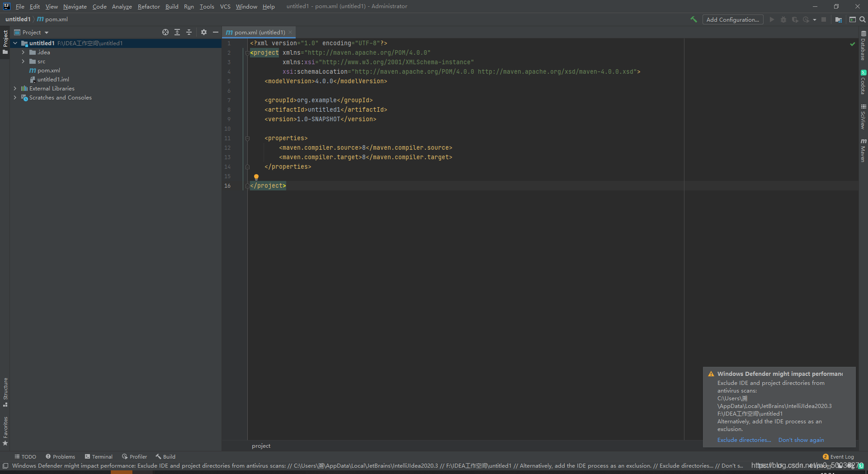Click Add Configuration button
The width and height of the screenshot is (868, 474).
(x=732, y=19)
